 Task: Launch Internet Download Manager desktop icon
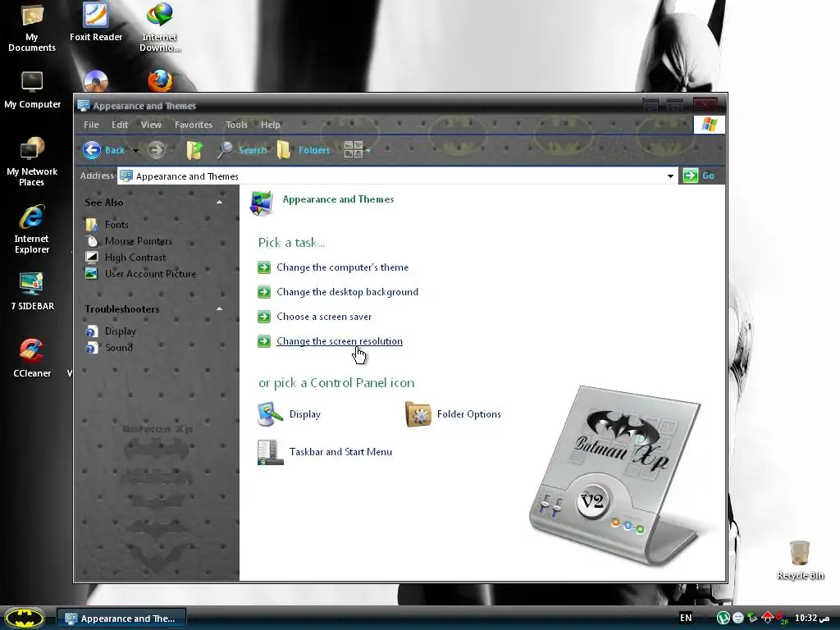click(x=160, y=27)
